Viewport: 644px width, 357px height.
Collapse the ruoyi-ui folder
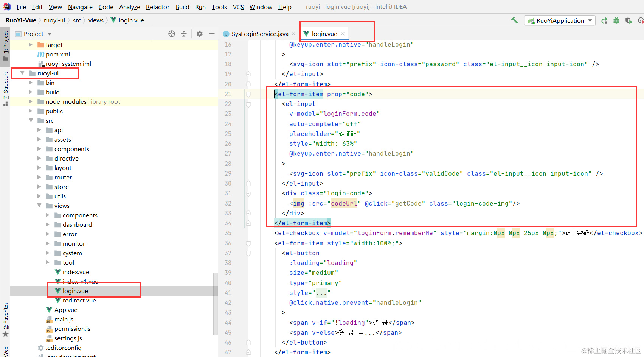(22, 73)
